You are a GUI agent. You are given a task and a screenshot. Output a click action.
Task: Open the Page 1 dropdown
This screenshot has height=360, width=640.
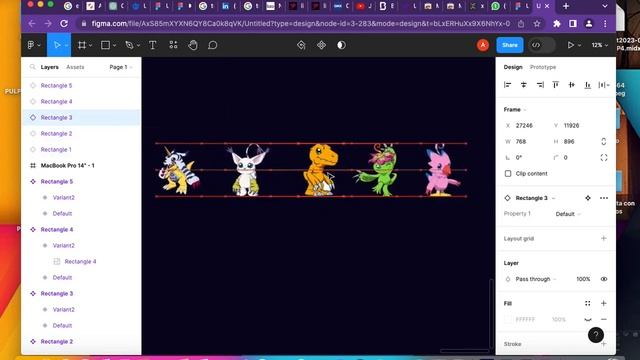coord(121,67)
